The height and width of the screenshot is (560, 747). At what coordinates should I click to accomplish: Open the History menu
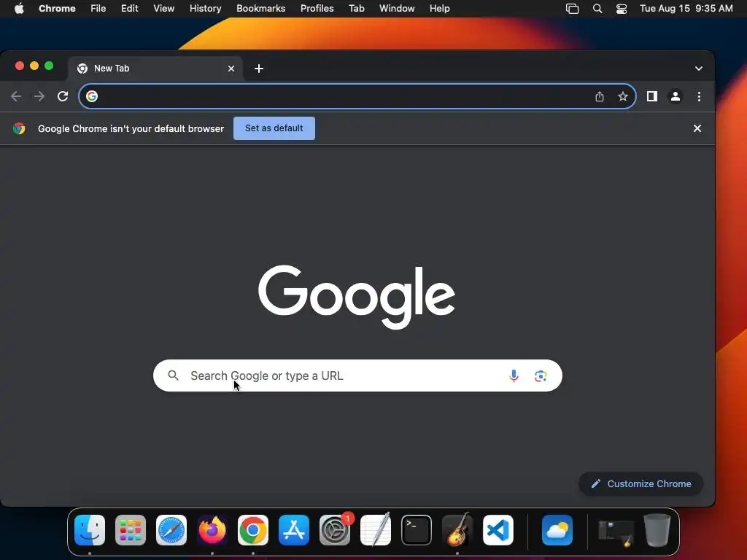click(x=205, y=9)
